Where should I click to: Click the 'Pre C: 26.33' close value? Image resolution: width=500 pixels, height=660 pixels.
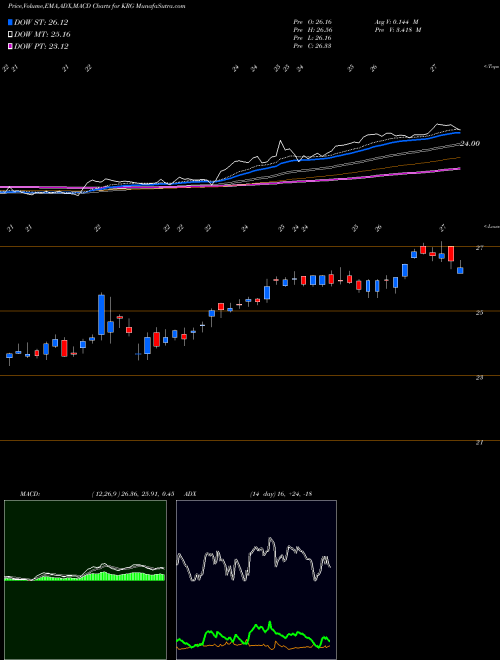[313, 46]
